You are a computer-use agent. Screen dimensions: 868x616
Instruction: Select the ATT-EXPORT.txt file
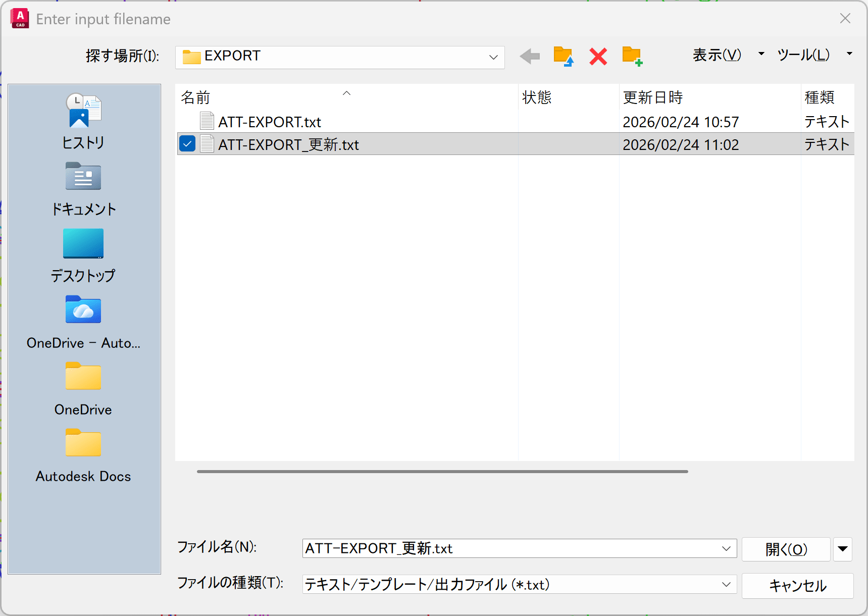(x=270, y=122)
